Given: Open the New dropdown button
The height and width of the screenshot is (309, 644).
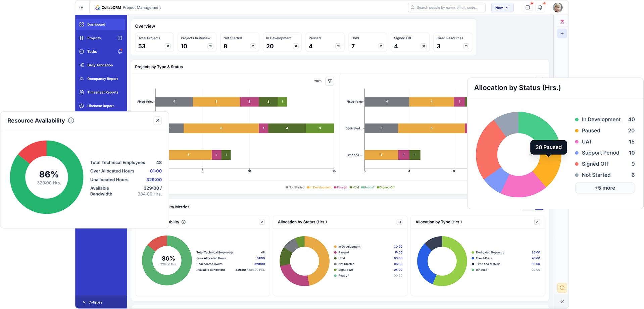Looking at the screenshot, I should pos(502,8).
